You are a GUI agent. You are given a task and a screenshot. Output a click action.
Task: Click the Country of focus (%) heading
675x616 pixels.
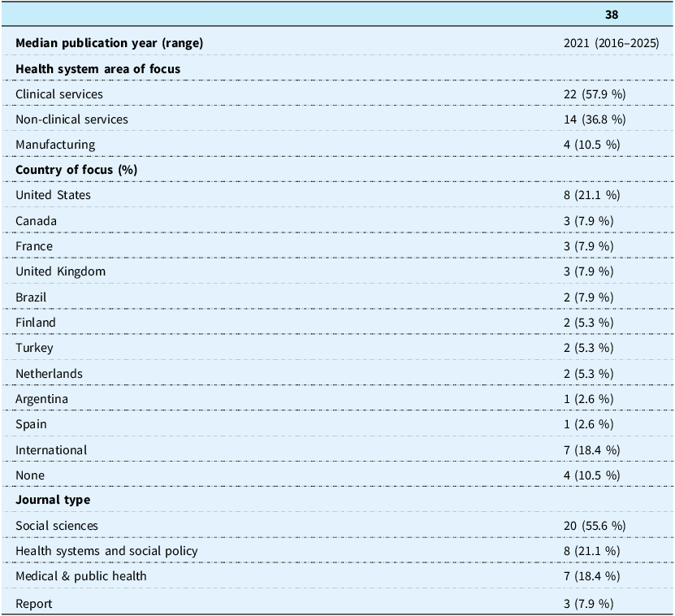point(76,170)
